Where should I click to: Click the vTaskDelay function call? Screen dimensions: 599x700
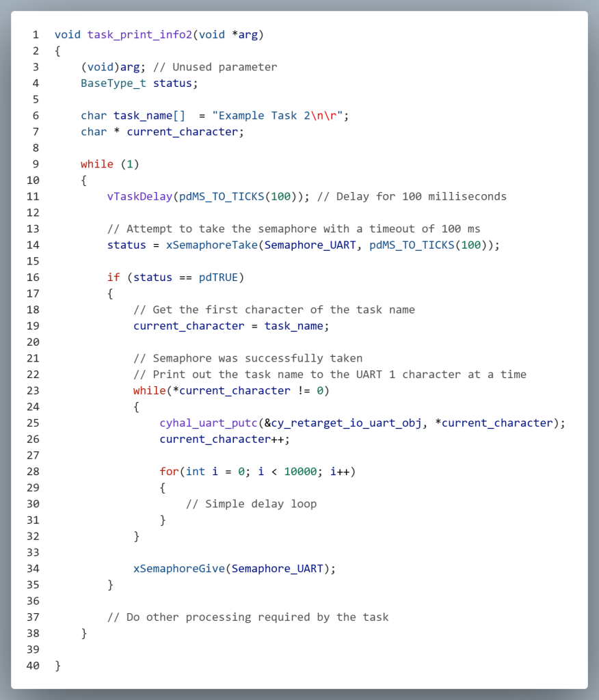tap(139, 196)
